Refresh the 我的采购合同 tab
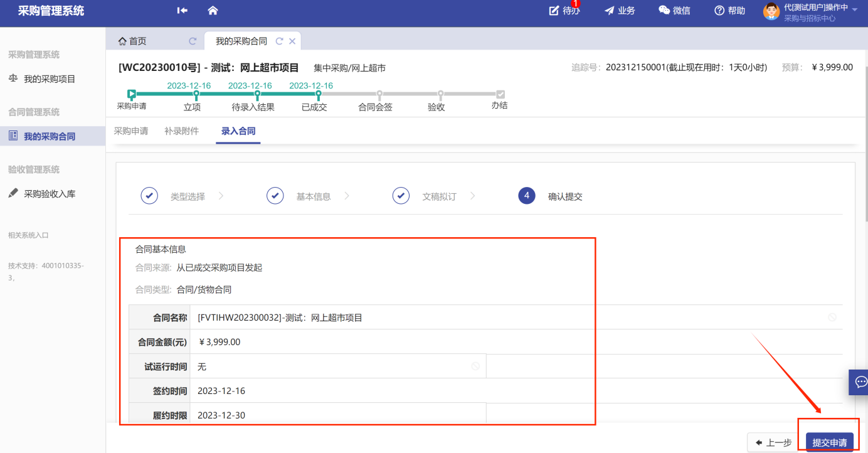 tap(279, 41)
